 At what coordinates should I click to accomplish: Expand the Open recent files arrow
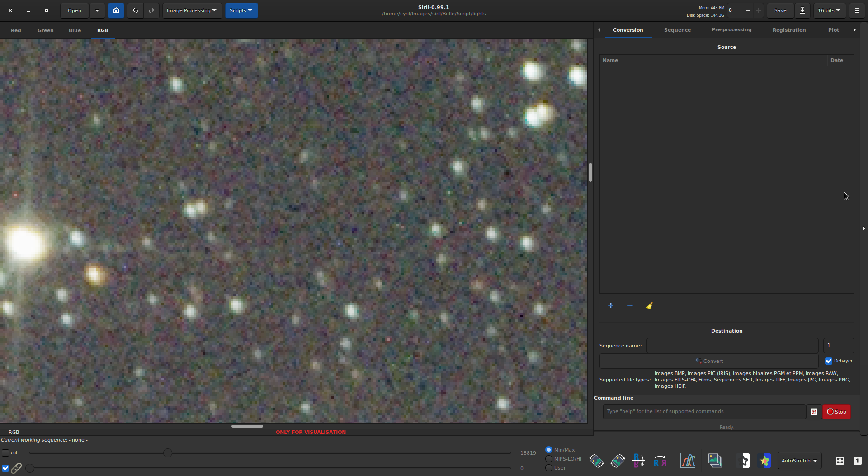(x=97, y=10)
